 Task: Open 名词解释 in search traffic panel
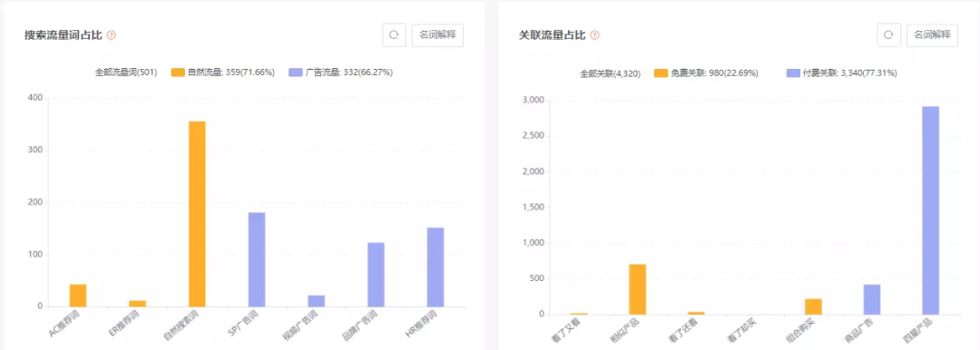(x=437, y=35)
